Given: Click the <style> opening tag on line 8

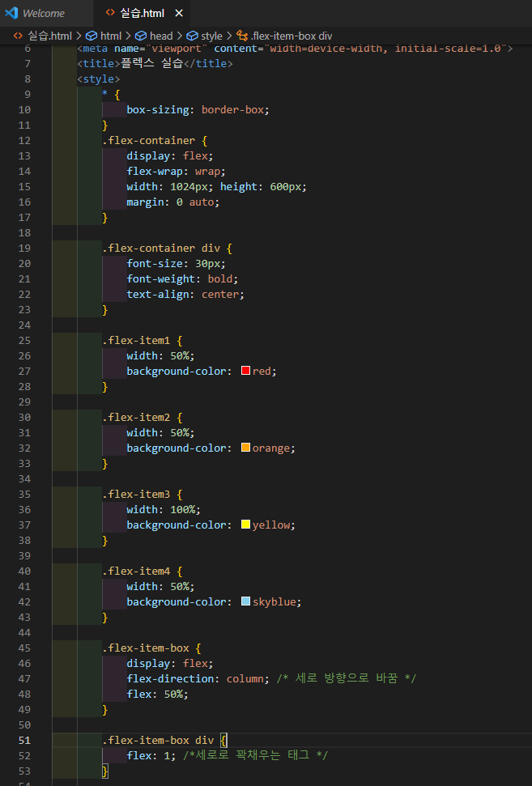Looking at the screenshot, I should tap(98, 79).
